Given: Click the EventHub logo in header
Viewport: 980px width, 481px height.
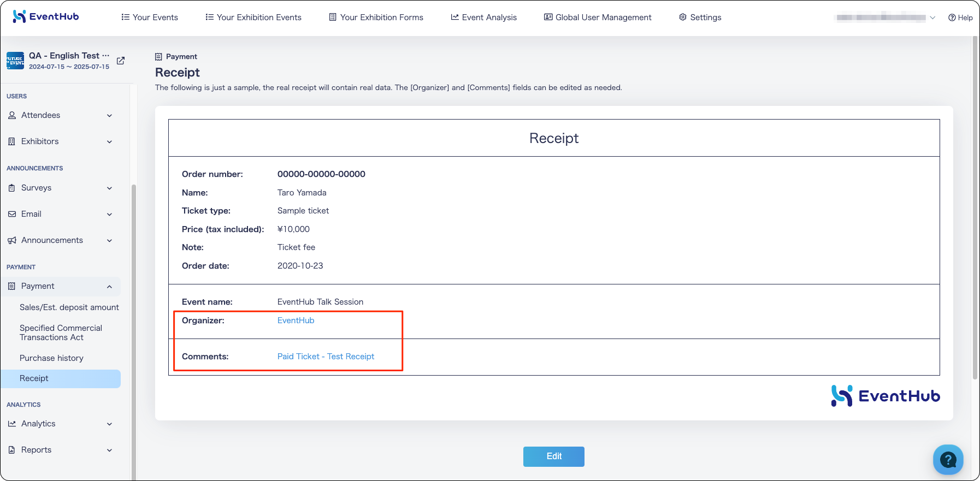Looking at the screenshot, I should point(46,16).
